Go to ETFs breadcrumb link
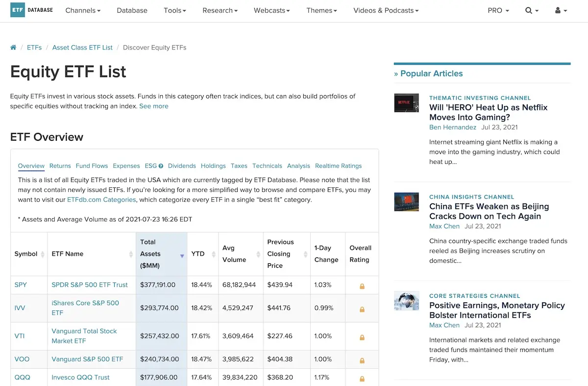Image resolution: width=588 pixels, height=386 pixels. coord(34,48)
